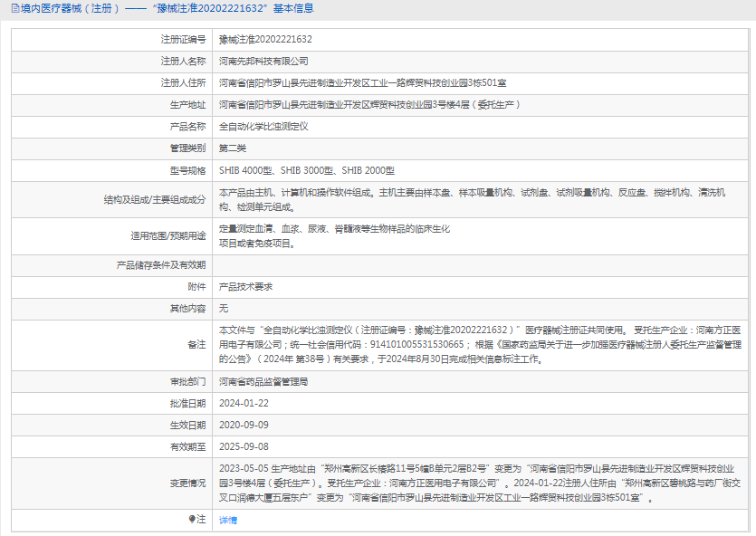Select the SHIB 4000型 model specification text
The height and width of the screenshot is (536, 756).
(307, 170)
